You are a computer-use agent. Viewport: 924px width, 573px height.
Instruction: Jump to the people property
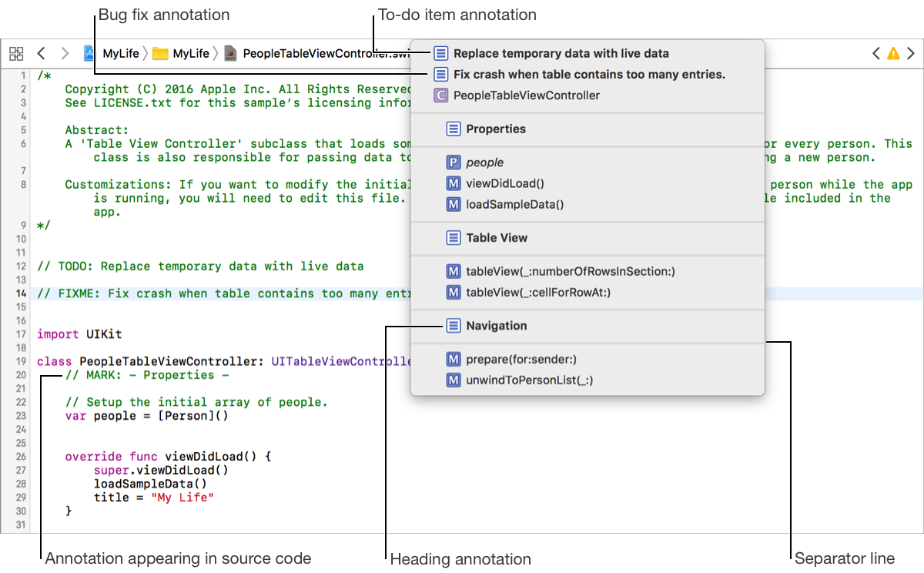(x=484, y=163)
